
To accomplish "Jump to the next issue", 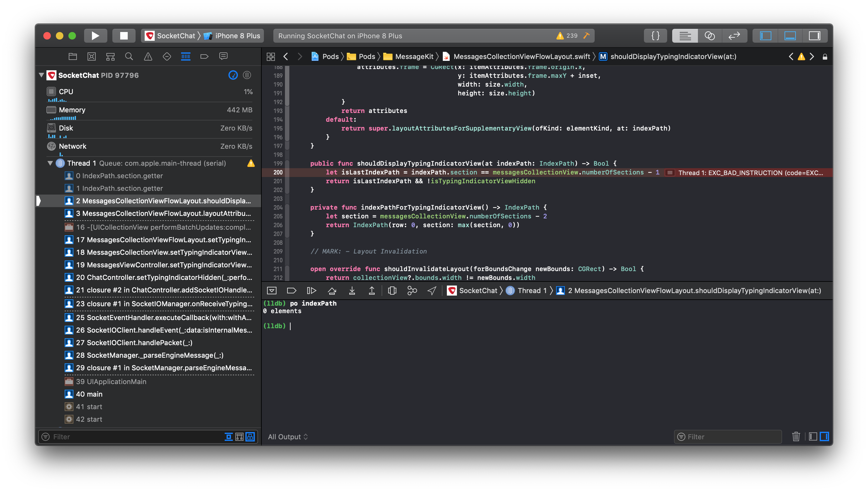I will [x=812, y=56].
